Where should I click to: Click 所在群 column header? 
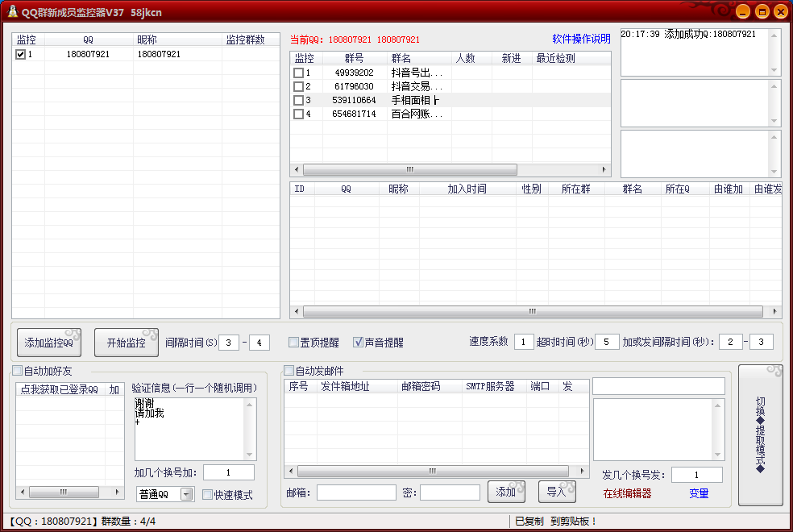(576, 189)
